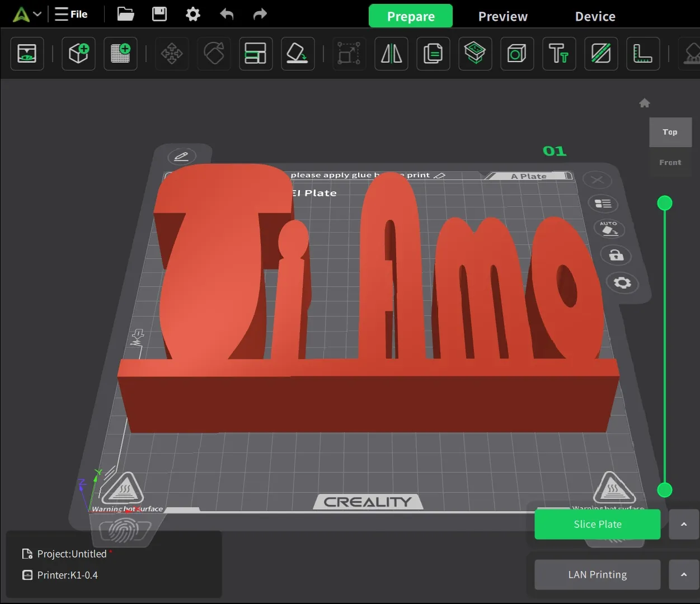This screenshot has height=604, width=700.
Task: Select the Move tool with four arrows
Action: coord(172,54)
